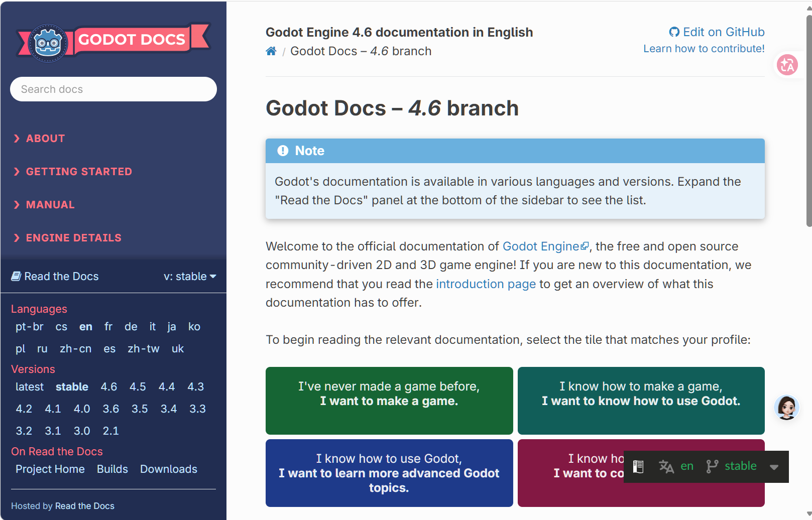Click the Godot Docs logo

click(x=113, y=43)
